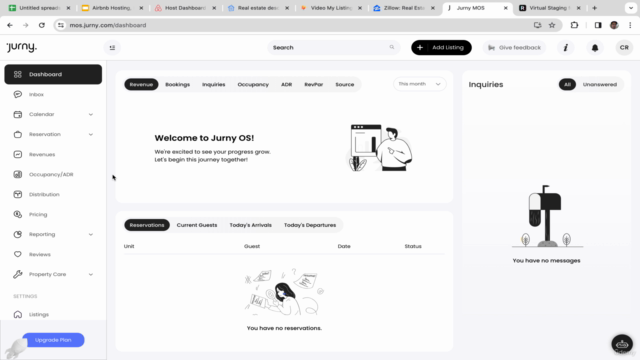Screen dimensions: 640x360
Task: Open Distribution label in sidebar
Action: coord(44,194)
